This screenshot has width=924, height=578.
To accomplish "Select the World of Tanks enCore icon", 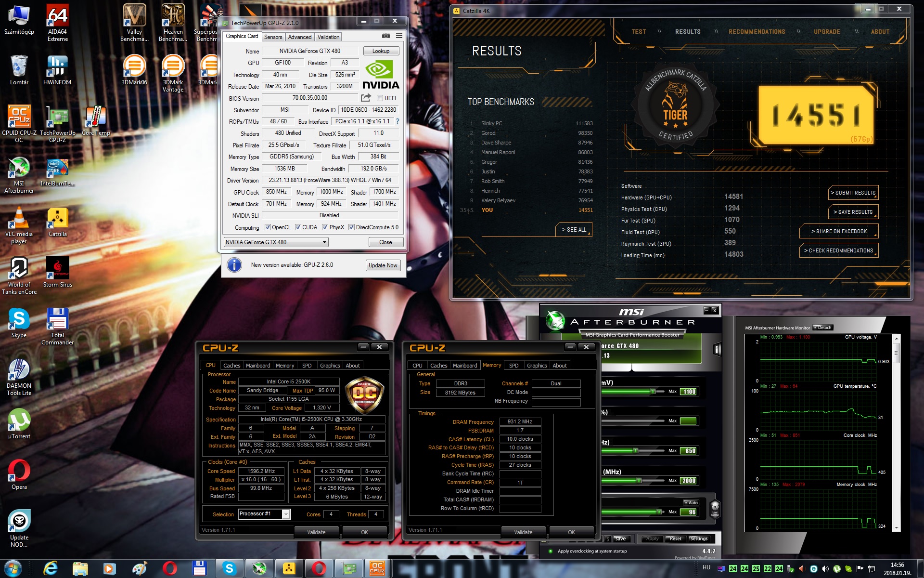I will click(x=19, y=276).
